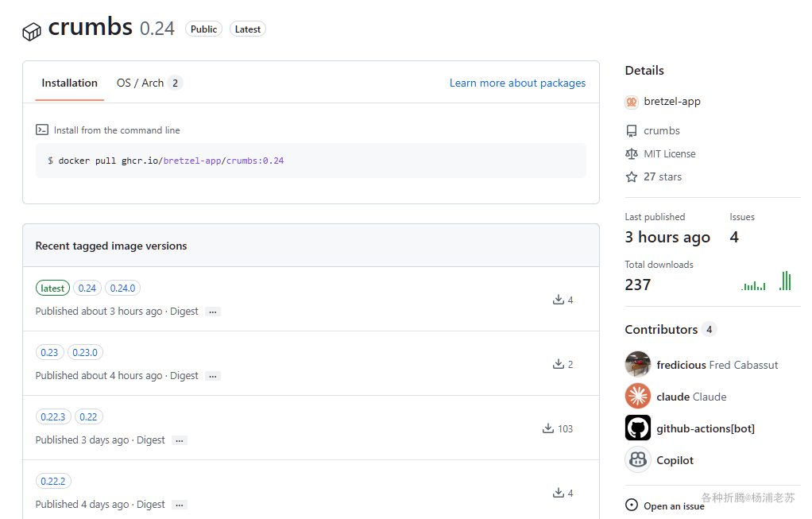Open fredicious Fred Cabassut profile link
812x519 pixels.
tap(717, 365)
